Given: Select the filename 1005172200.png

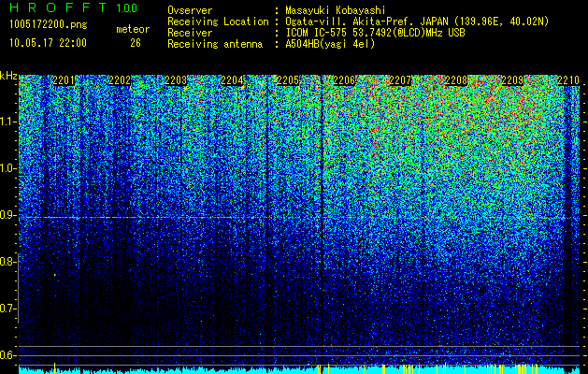Looking at the screenshot, I should click(x=49, y=24).
